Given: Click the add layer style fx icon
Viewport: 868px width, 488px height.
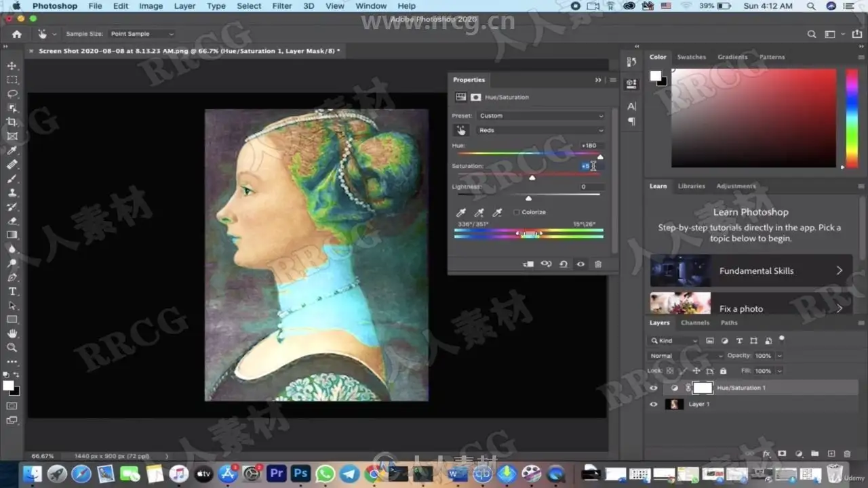Looking at the screenshot, I should click(767, 454).
